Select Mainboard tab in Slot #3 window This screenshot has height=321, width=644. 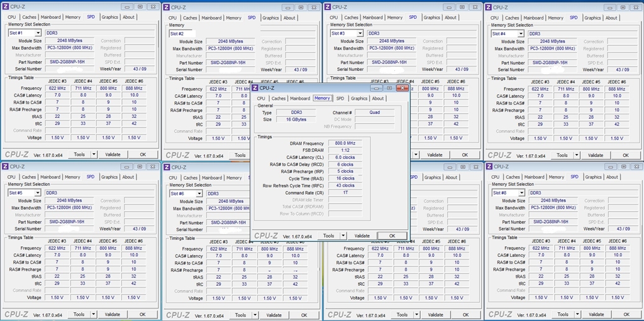tap(372, 18)
